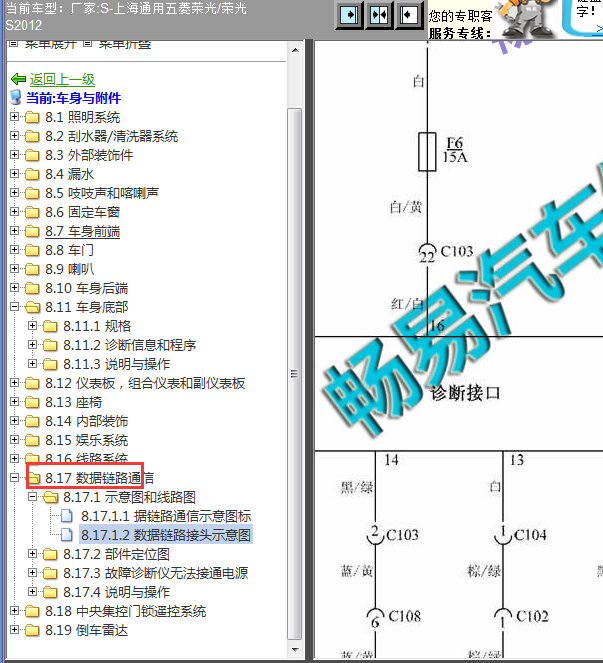Viewport: 603px width, 663px height.
Task: Select 8.13 座椅 tree item
Action: 74,402
